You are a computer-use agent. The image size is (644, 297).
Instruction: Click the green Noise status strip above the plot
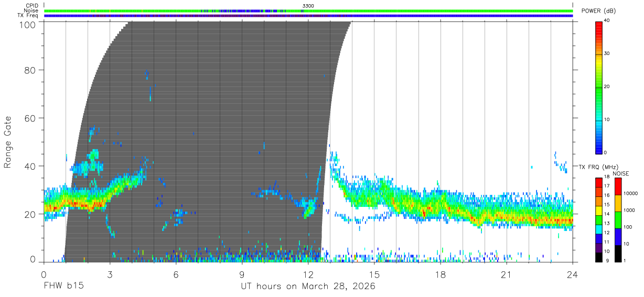308,10
